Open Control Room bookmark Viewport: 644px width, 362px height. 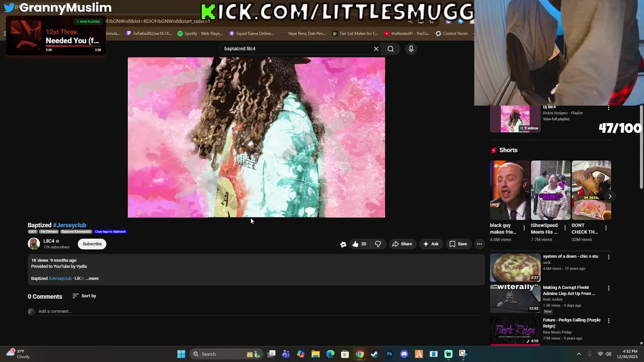pos(452,34)
